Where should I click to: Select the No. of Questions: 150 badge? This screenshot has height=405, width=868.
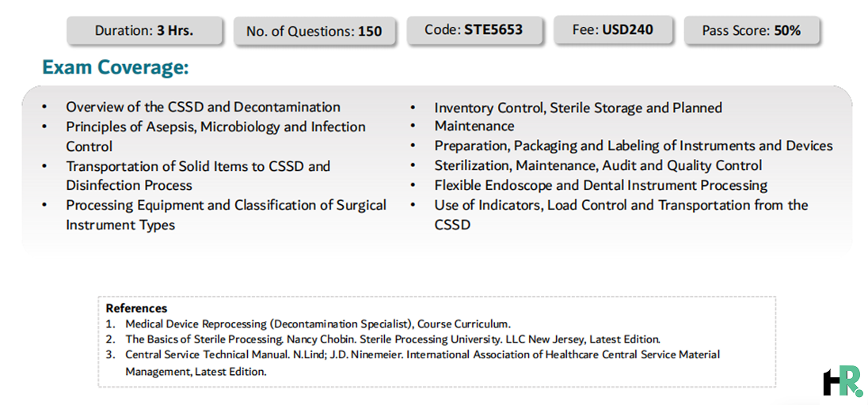click(x=314, y=31)
